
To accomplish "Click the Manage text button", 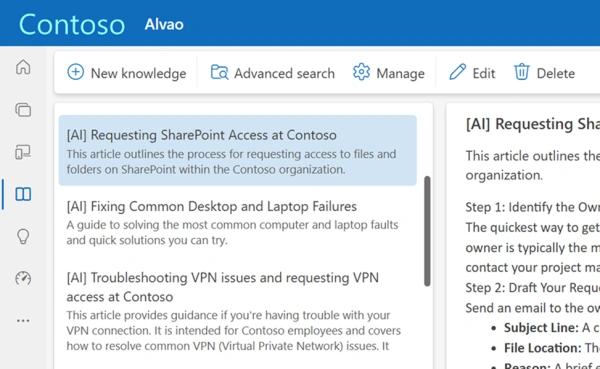I will coord(400,73).
